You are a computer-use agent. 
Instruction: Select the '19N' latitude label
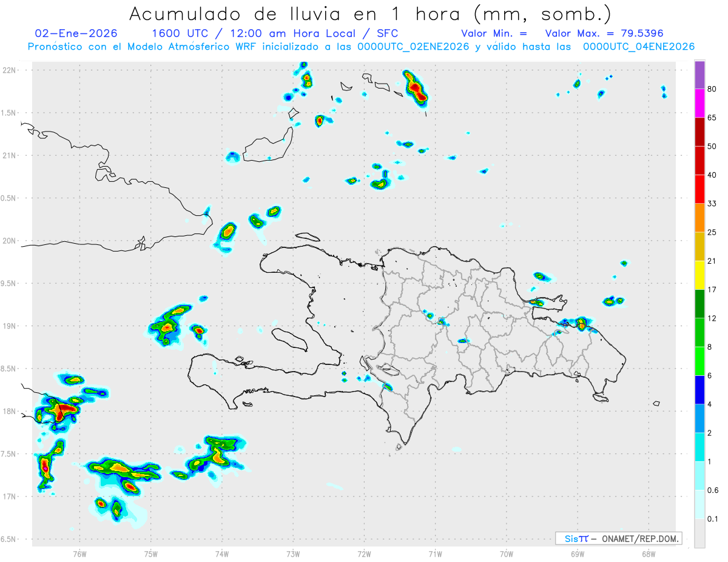pyautogui.click(x=10, y=326)
